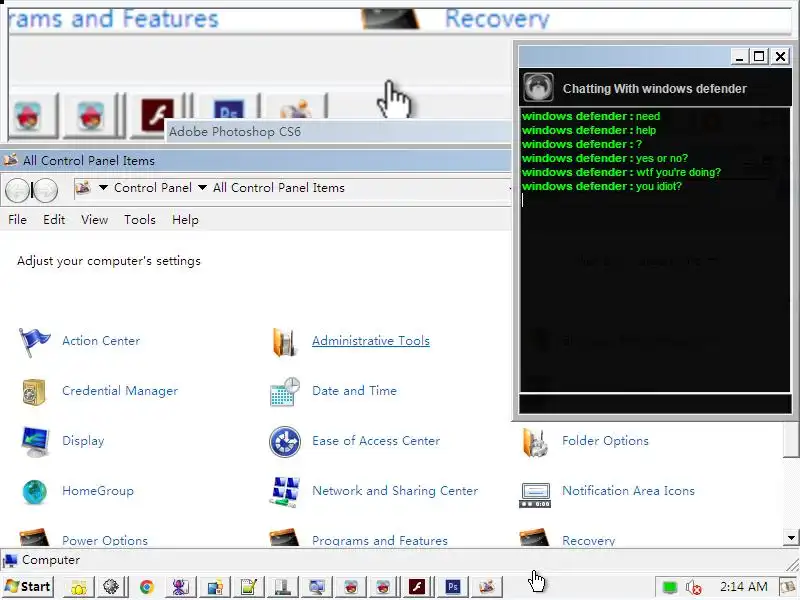Open the Date and Time calendar icon
This screenshot has width=800, height=600.
tap(284, 391)
